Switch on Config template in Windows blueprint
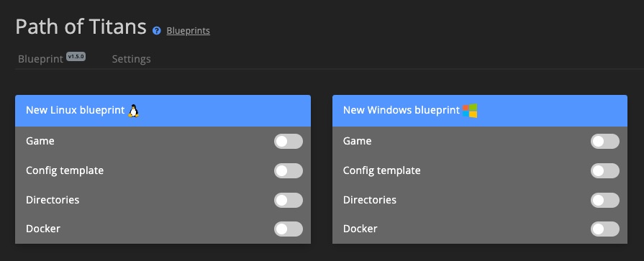 pyautogui.click(x=605, y=170)
